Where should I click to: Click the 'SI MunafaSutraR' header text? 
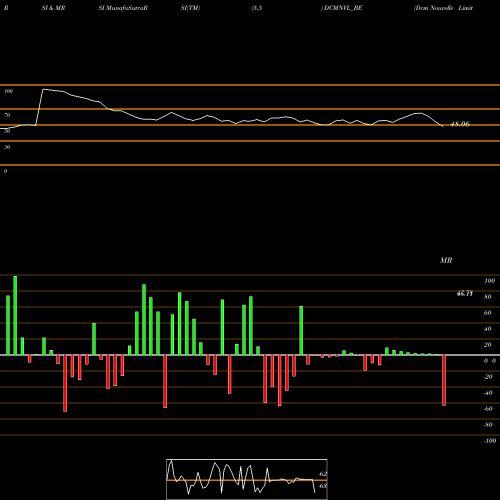point(123,8)
